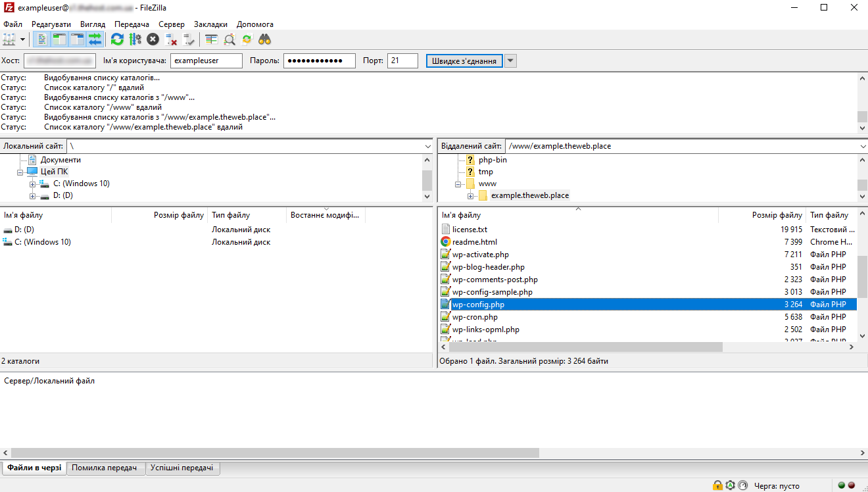The width and height of the screenshot is (868, 492).
Task: Click the encryption lock status icon
Action: (717, 485)
